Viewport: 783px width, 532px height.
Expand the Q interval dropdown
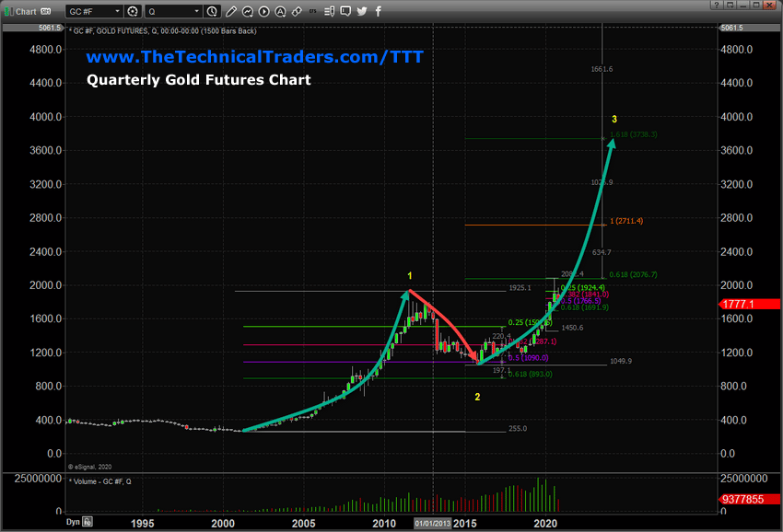pyautogui.click(x=197, y=11)
